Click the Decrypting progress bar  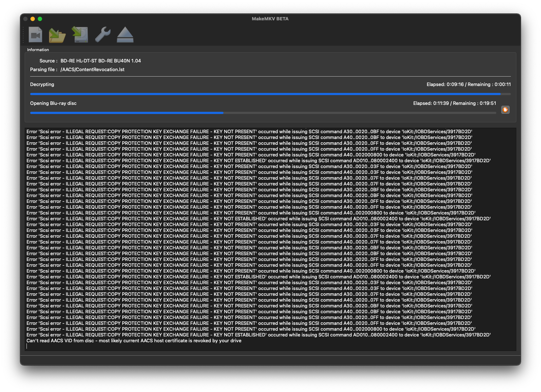tap(270, 94)
